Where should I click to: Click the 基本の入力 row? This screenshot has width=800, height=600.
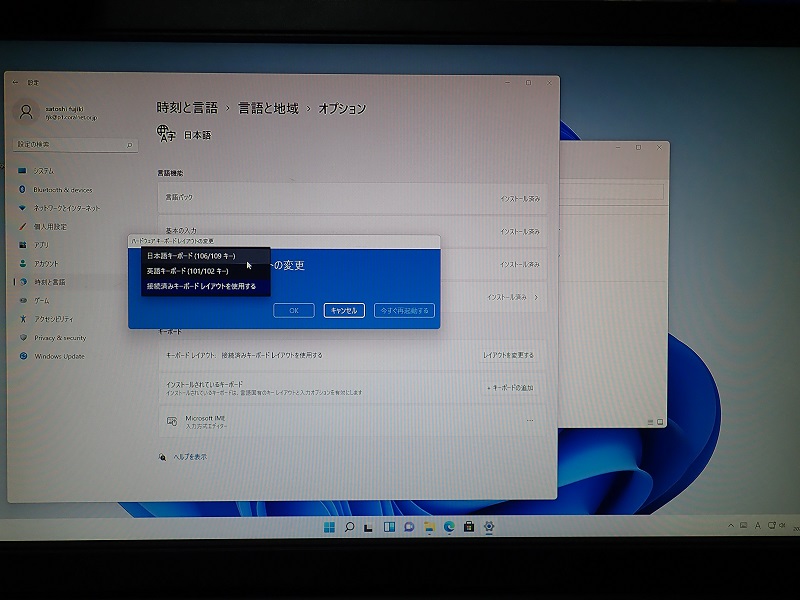(x=352, y=231)
